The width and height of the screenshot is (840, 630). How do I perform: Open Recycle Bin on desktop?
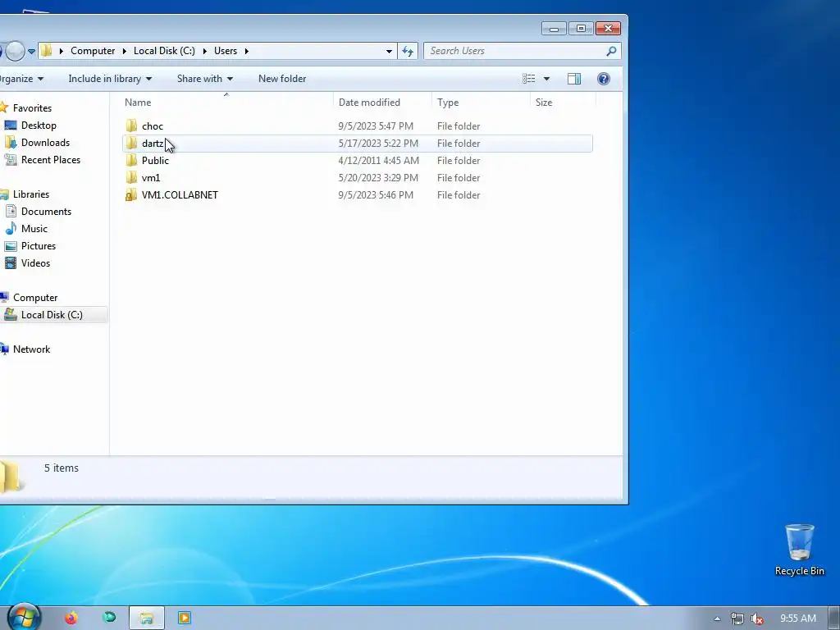coord(799,550)
